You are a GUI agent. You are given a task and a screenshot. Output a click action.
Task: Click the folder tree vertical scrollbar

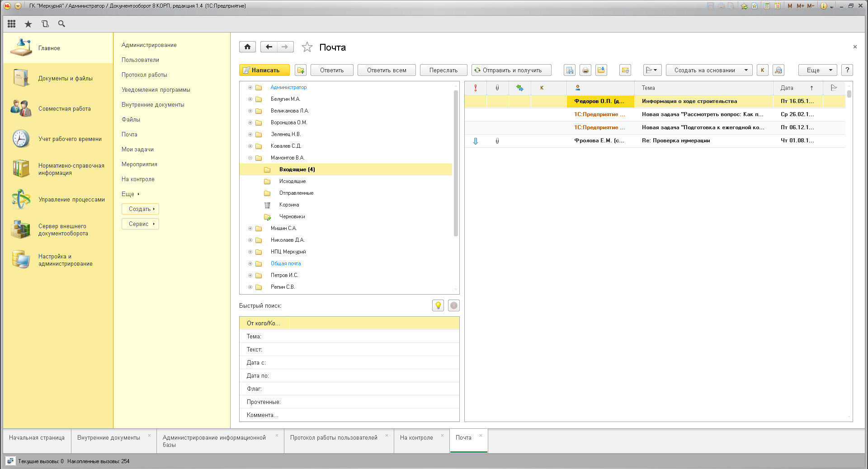tap(456, 163)
